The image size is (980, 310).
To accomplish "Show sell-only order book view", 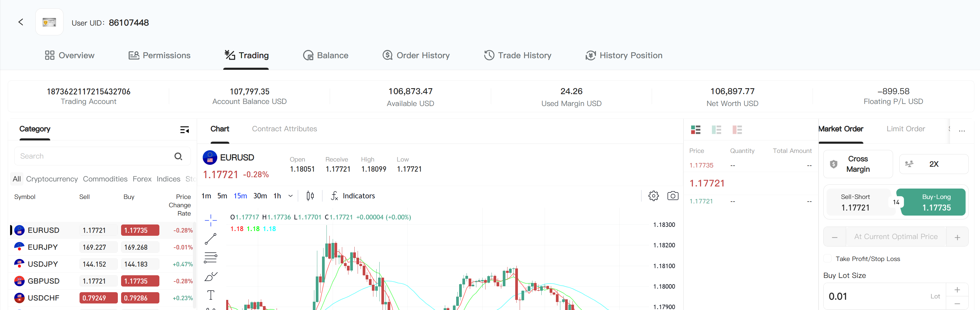I will tap(737, 130).
